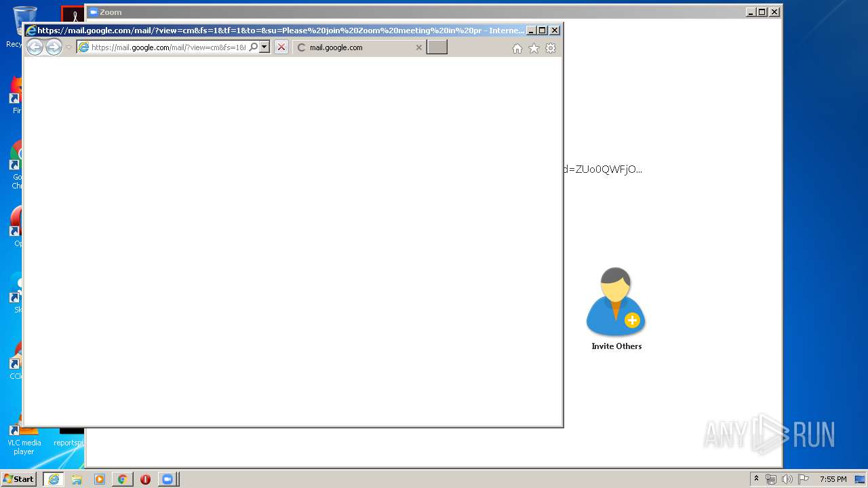Go back with Internet Explorer back arrow
The image size is (868, 488).
(x=35, y=47)
